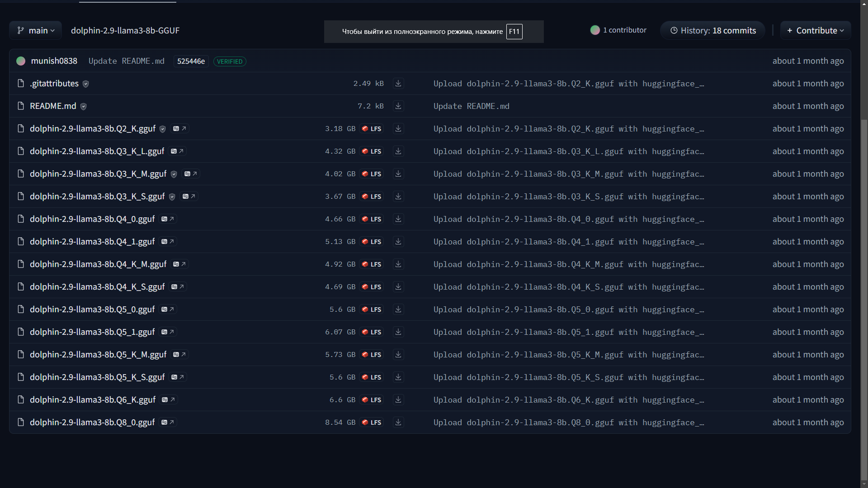Screen dimensions: 868x488
Task: Click file icon for Q4_0.gguf row
Action: pyautogui.click(x=20, y=219)
